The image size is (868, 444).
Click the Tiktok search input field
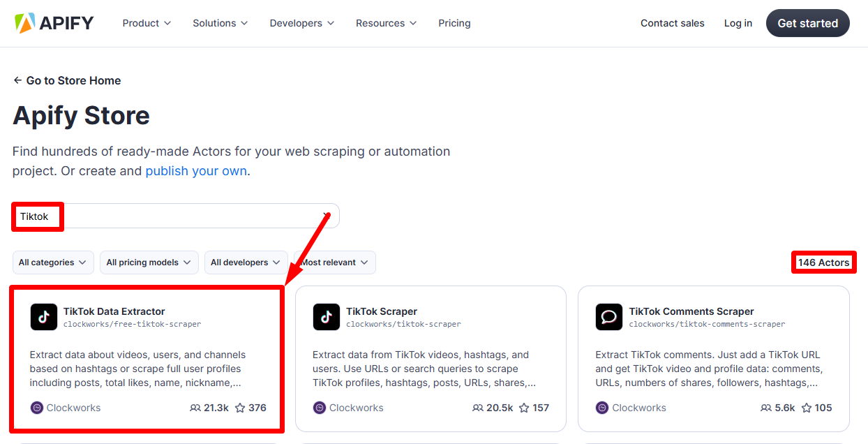point(174,216)
